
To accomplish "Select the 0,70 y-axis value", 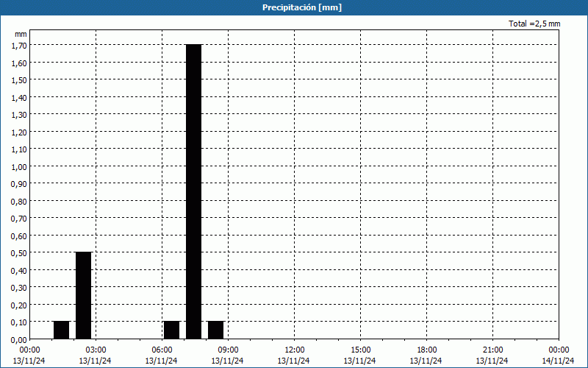I will coord(19,219).
